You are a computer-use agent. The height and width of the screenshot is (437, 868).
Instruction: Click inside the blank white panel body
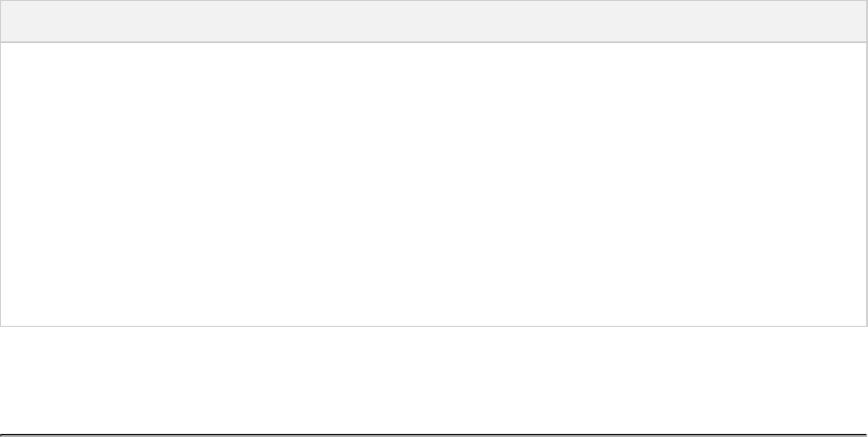[x=434, y=184]
